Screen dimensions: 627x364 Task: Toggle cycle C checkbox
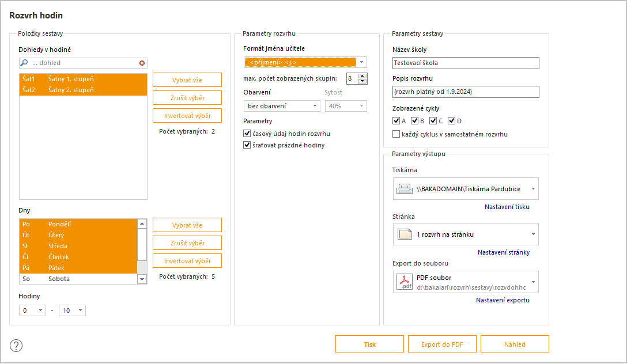coord(433,121)
